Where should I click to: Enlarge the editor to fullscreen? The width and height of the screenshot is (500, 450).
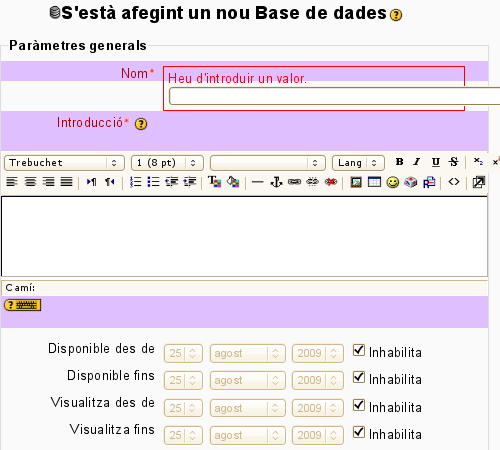tap(479, 182)
